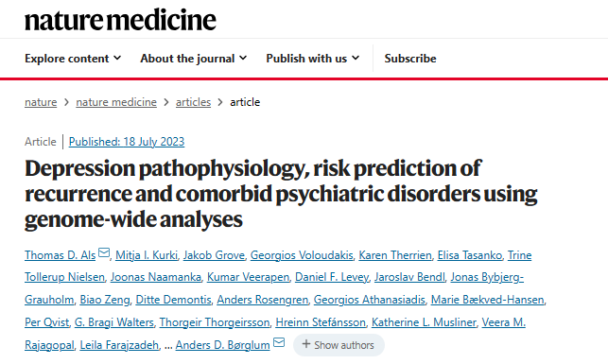Click the Subscribe menu item
Screen dimensions: 608x364
click(x=410, y=59)
